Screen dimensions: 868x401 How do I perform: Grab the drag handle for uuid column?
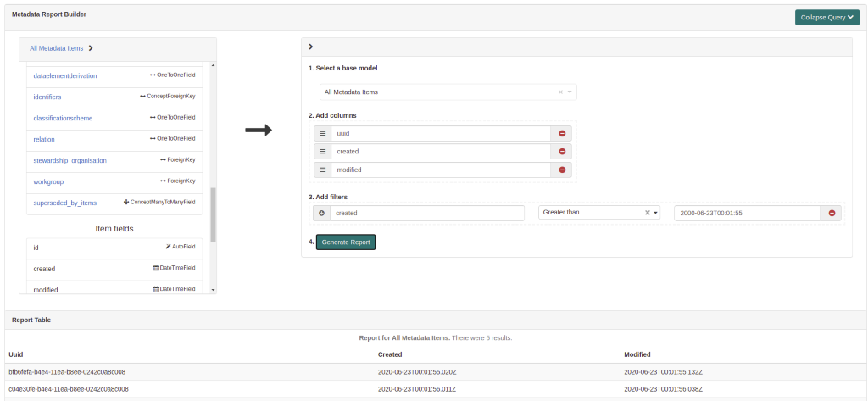coord(323,133)
